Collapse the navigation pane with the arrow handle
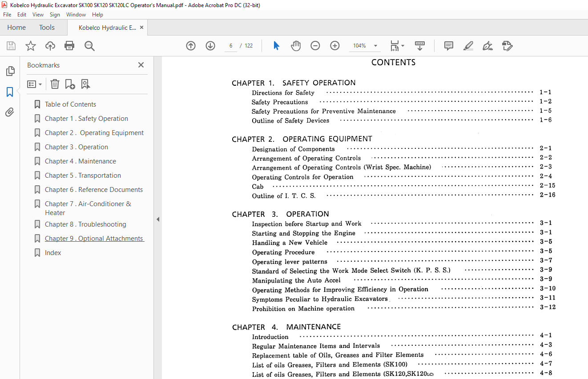The height and width of the screenshot is (379, 588). (x=158, y=219)
